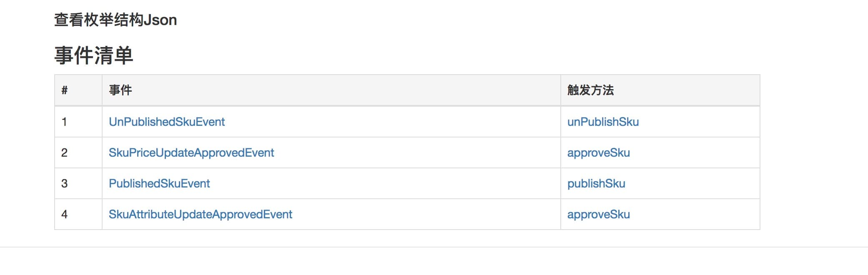868x275 pixels.
Task: Open the SkuAttributeUpdateApprovedEvent link
Action: [201, 214]
